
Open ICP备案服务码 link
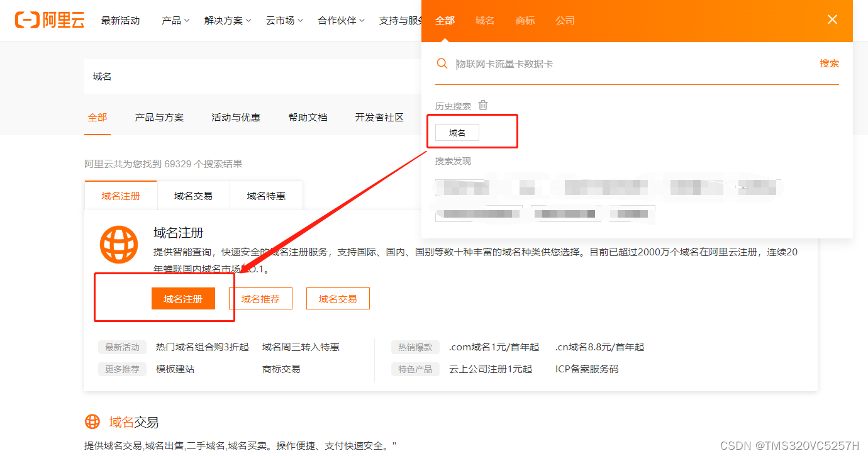(587, 369)
